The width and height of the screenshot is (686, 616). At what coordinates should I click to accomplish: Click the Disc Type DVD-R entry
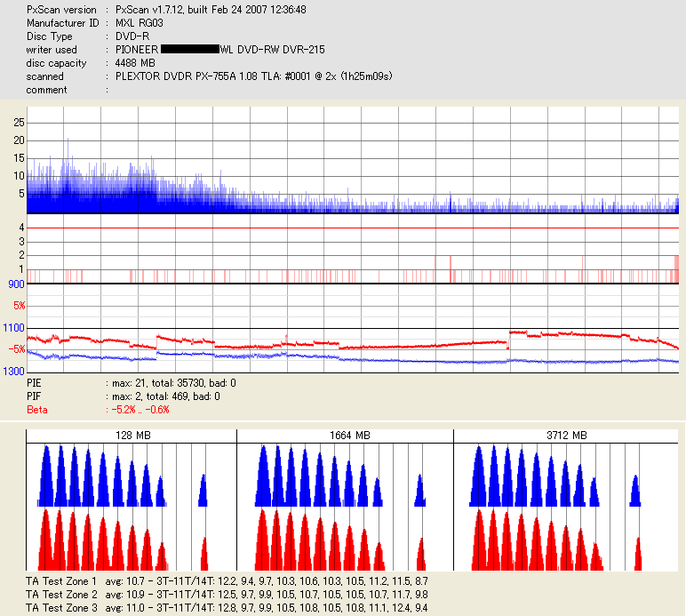tap(132, 36)
